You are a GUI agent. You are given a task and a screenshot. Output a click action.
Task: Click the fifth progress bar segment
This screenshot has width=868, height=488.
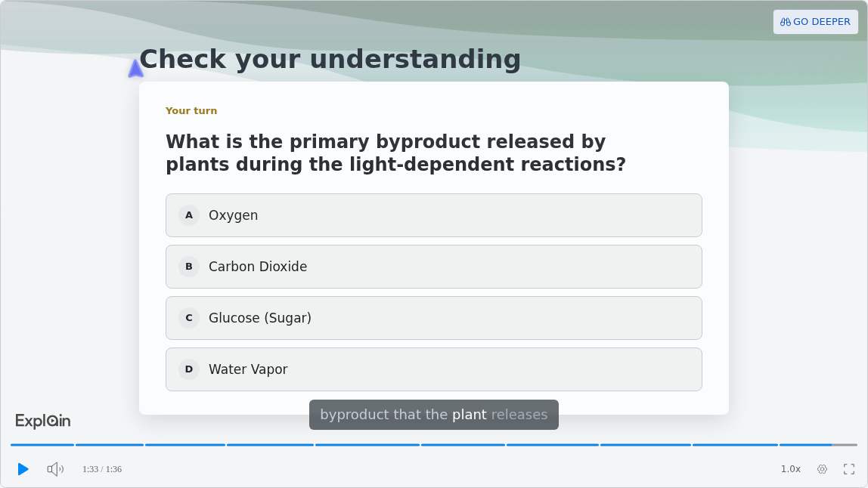point(367,445)
